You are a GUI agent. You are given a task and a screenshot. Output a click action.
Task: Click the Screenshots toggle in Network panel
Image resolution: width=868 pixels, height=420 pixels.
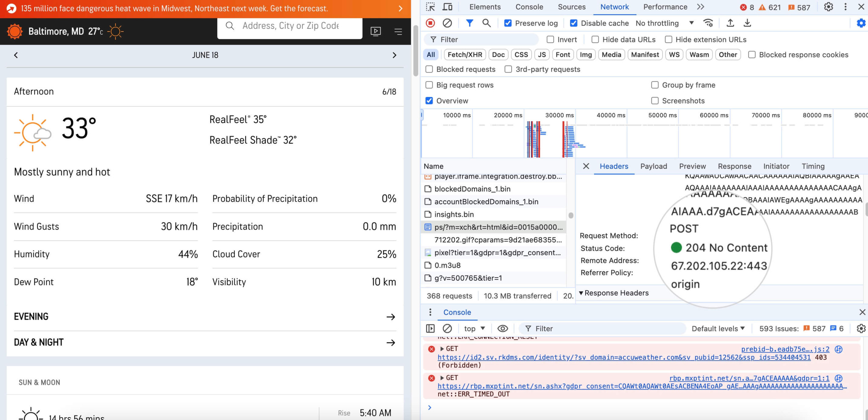pos(655,100)
